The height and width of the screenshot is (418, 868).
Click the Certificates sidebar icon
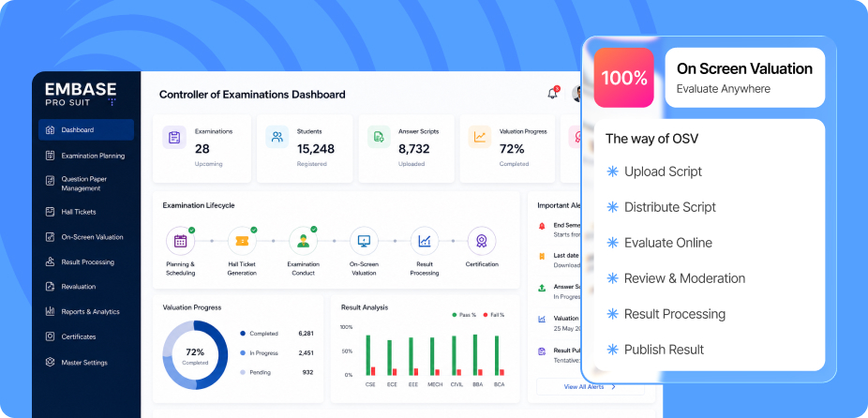pos(50,336)
